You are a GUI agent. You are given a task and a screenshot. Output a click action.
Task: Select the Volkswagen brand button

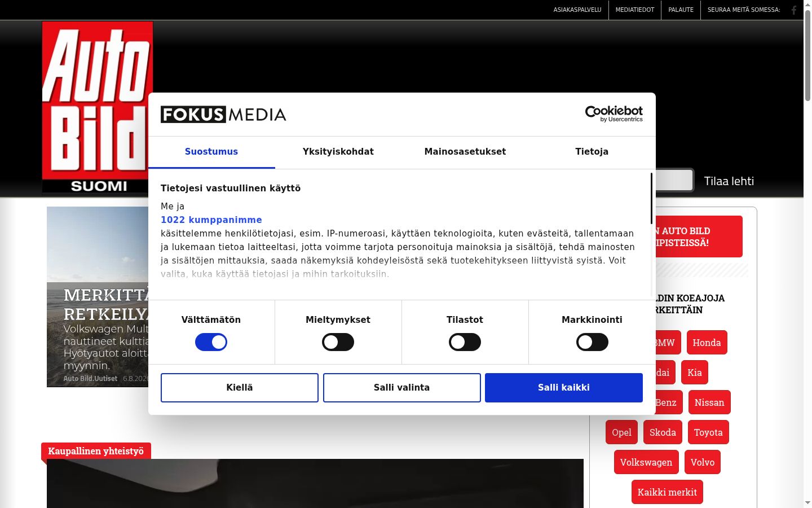point(646,462)
